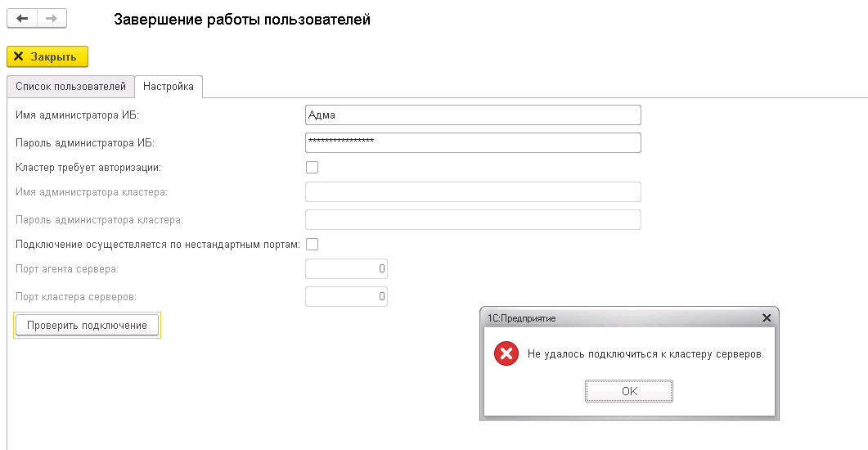The height and width of the screenshot is (450, 868).
Task: Click the '1С:Предприятие' dialog title bar
Action: 620,317
